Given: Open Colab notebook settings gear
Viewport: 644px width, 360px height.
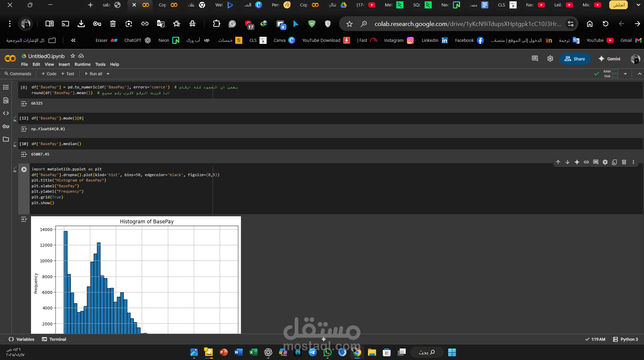Looking at the screenshot, I should (x=550, y=59).
